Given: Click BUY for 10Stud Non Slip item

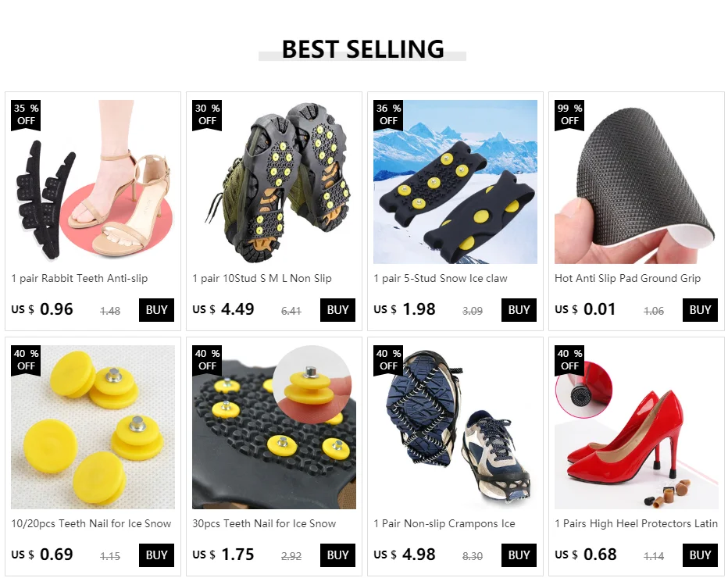Looking at the screenshot, I should pyautogui.click(x=337, y=310).
